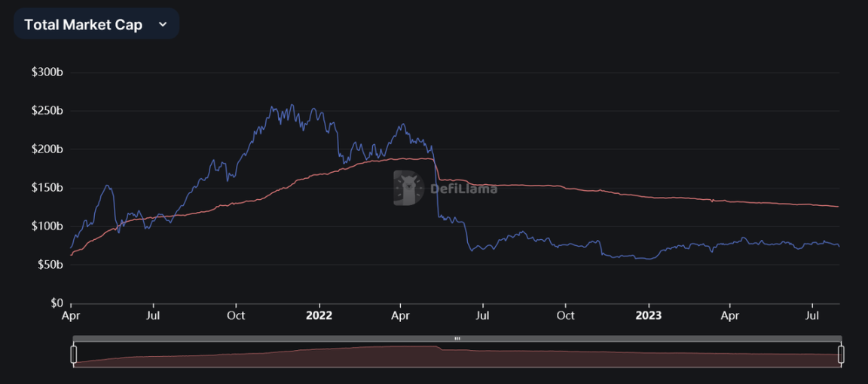Image resolution: width=868 pixels, height=384 pixels.
Task: Click the first Apr label on the x-axis
Action: pos(71,315)
